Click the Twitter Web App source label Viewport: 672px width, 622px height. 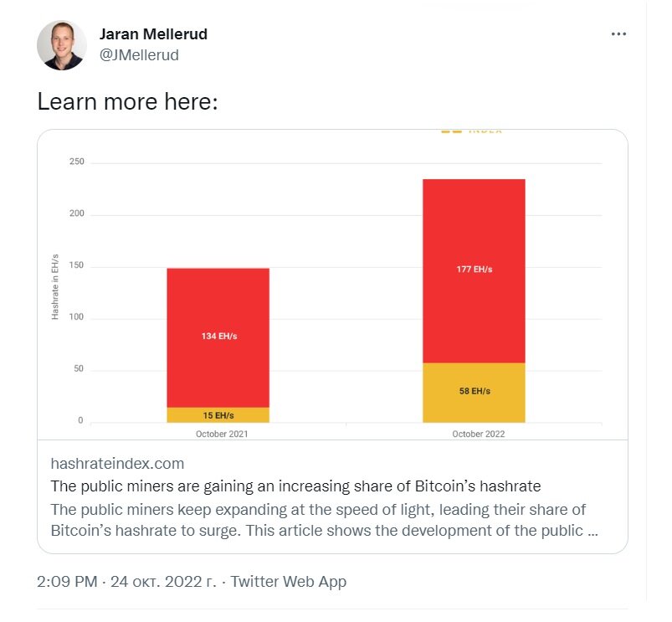[x=289, y=582]
